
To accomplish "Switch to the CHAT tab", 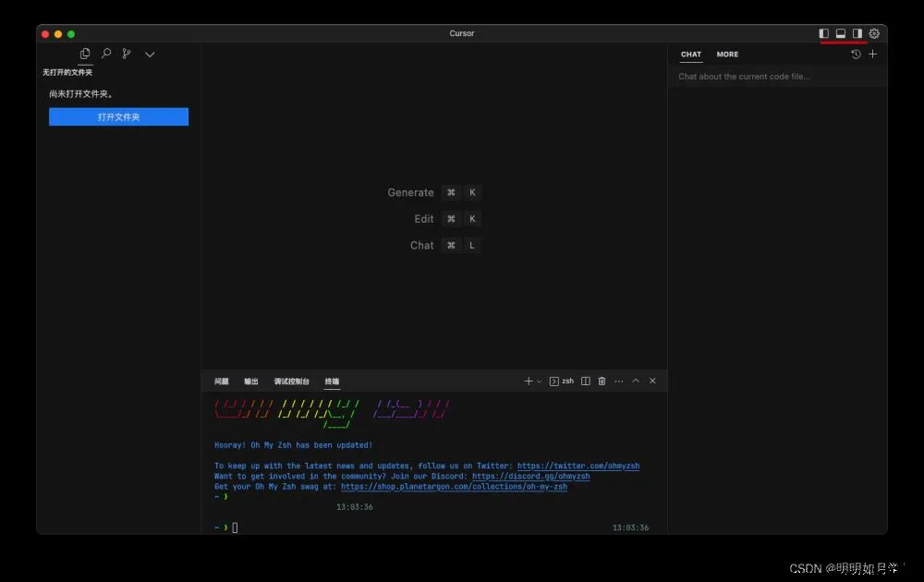I will pos(690,55).
